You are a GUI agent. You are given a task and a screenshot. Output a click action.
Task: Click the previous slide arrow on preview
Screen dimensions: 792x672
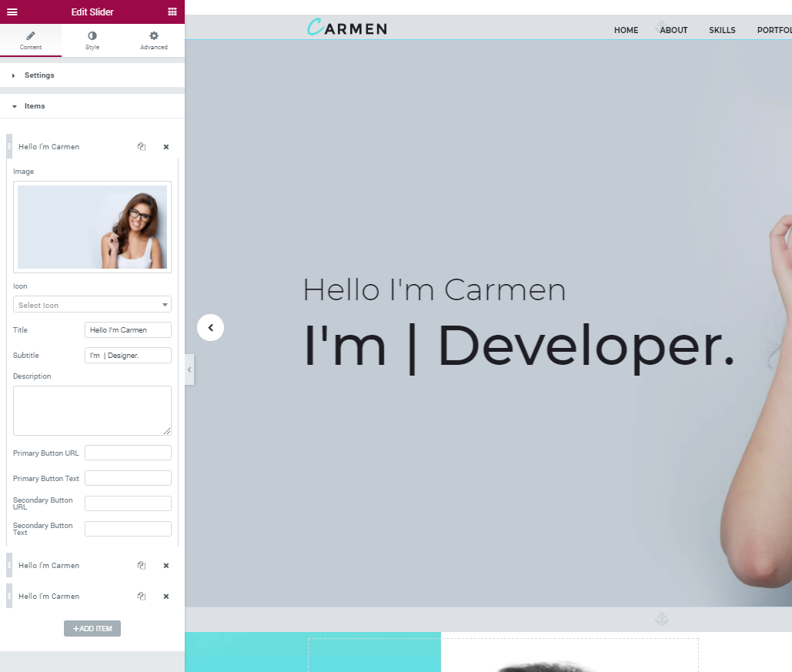[210, 327]
